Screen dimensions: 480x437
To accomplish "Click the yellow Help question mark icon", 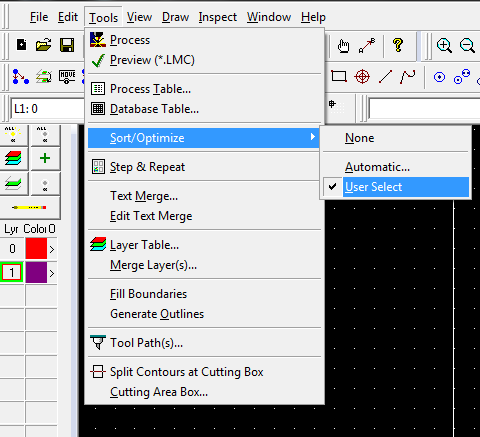I will pos(398,45).
